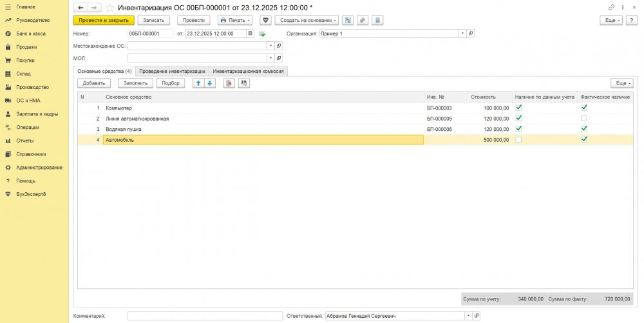Toggle Наличие по данным учета for Автомобиль
Screen dimensions: 644x323
[x=518, y=139]
